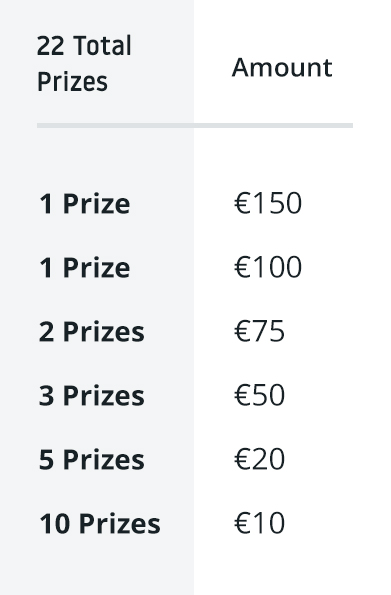Click the 'Amount' column header
Screen dimensions: 391x595
tap(282, 68)
